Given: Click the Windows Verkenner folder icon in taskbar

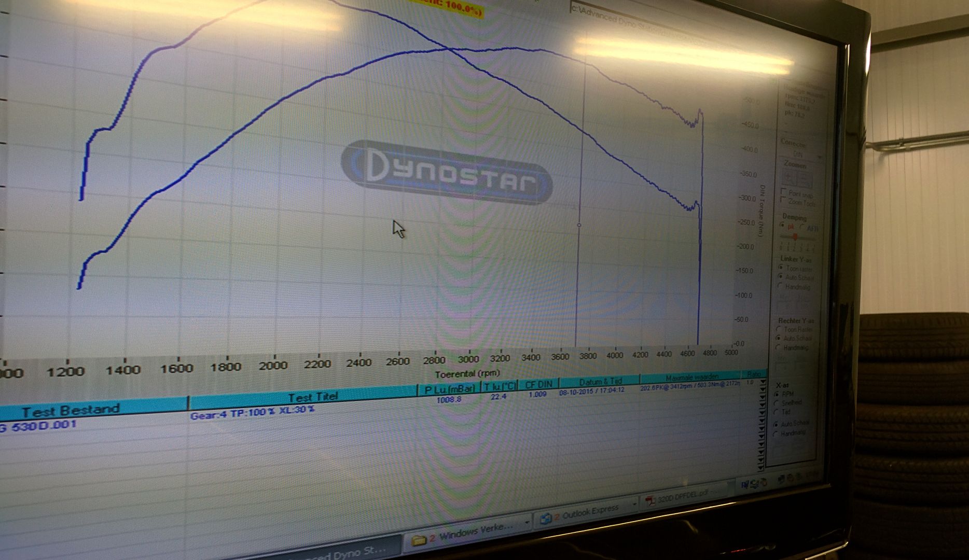Looking at the screenshot, I should click(x=419, y=540).
